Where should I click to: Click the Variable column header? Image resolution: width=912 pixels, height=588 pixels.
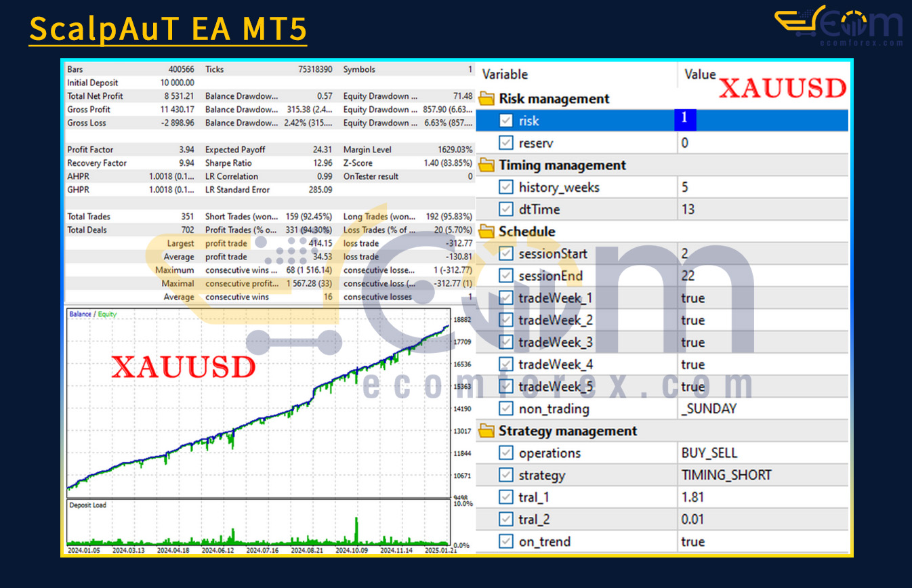[x=505, y=75]
